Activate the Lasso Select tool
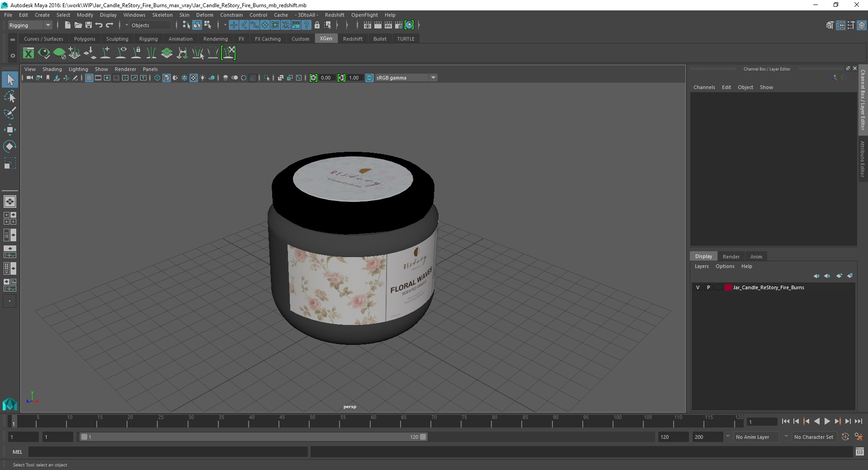Screen dimensions: 868x470 click(x=9, y=96)
